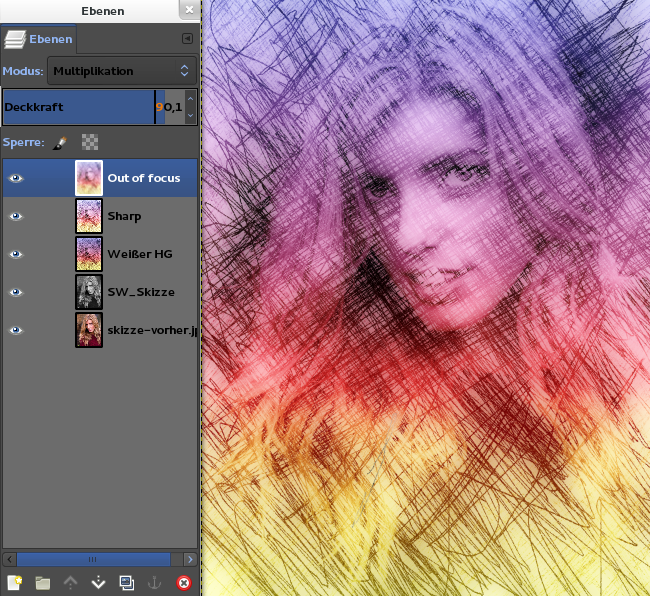650x596 pixels.
Task: Select the Sharp layer thumbnail
Action: point(89,216)
